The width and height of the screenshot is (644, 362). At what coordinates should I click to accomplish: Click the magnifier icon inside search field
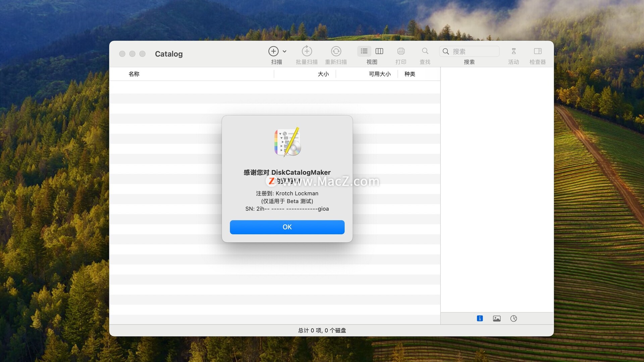pos(446,51)
